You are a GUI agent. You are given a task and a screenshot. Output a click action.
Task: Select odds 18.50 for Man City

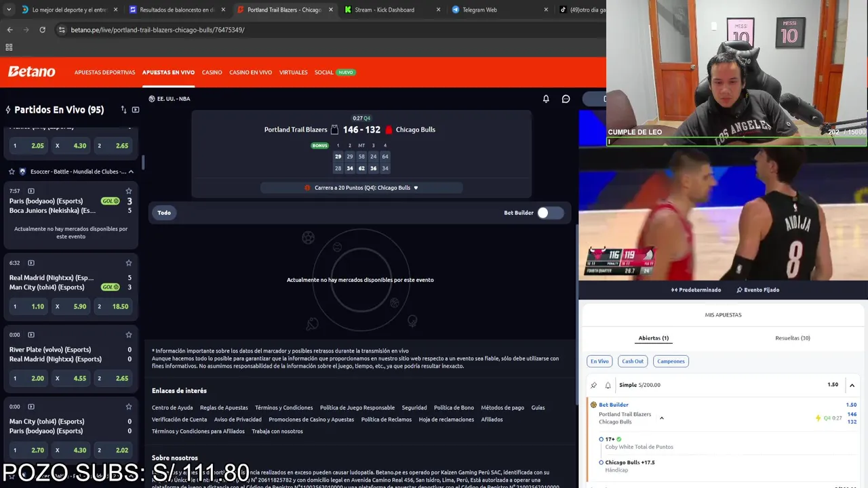pyautogui.click(x=113, y=306)
